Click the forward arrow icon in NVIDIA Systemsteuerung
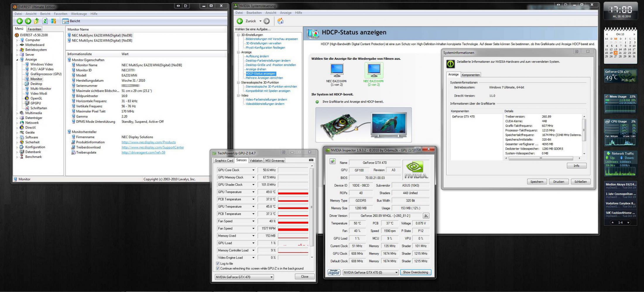The image size is (644, 292). (x=267, y=21)
